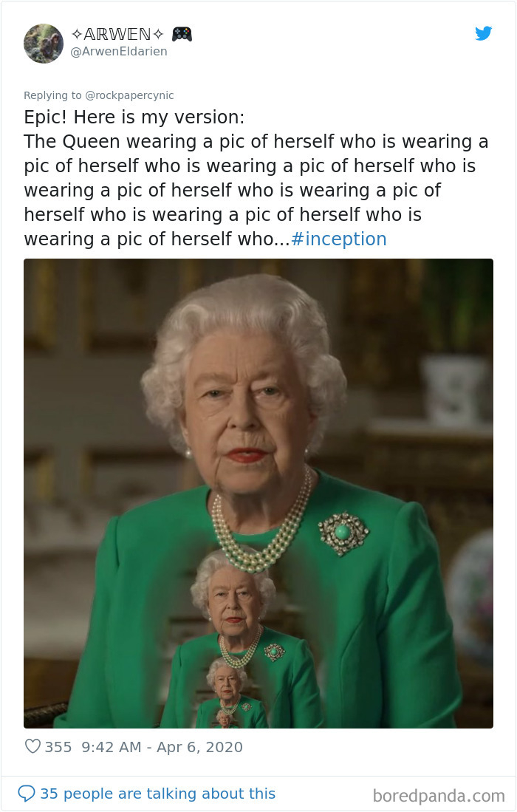Image resolution: width=517 pixels, height=812 pixels.
Task: Click the Twitter bird logo icon
Action: click(483, 33)
